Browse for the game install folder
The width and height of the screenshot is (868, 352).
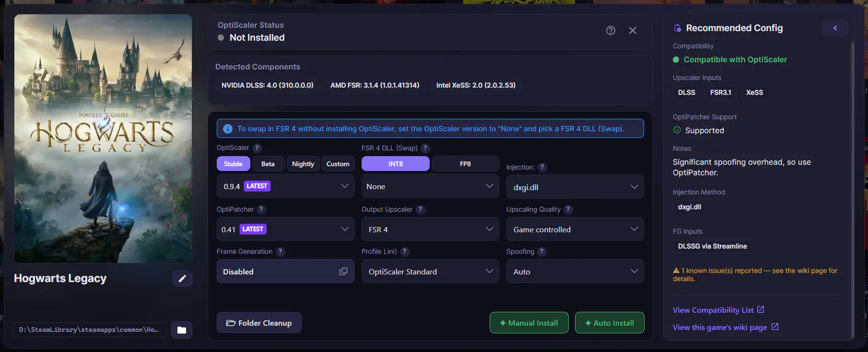pos(182,330)
